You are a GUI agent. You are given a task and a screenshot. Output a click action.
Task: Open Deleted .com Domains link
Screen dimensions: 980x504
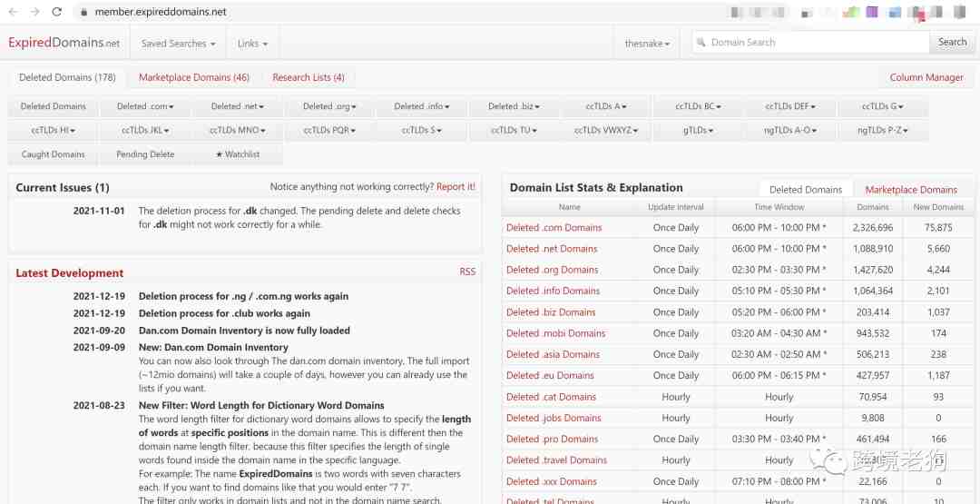554,228
